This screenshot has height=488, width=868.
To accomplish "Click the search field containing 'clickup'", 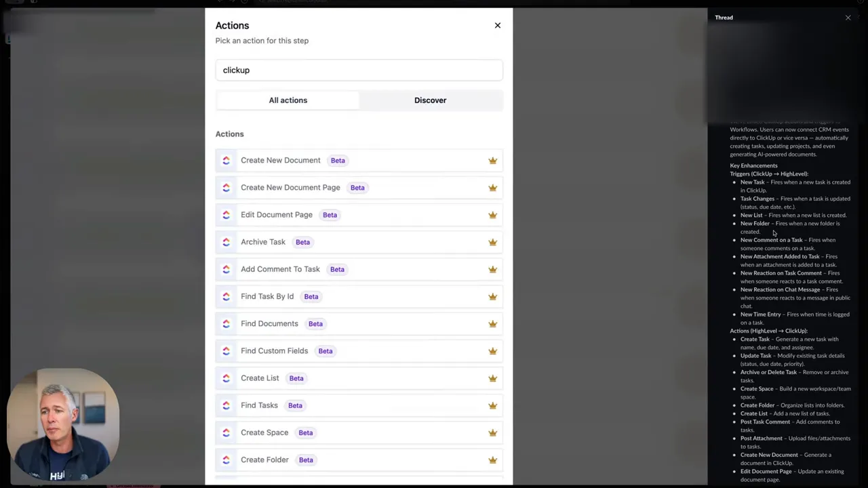I will pyautogui.click(x=359, y=70).
